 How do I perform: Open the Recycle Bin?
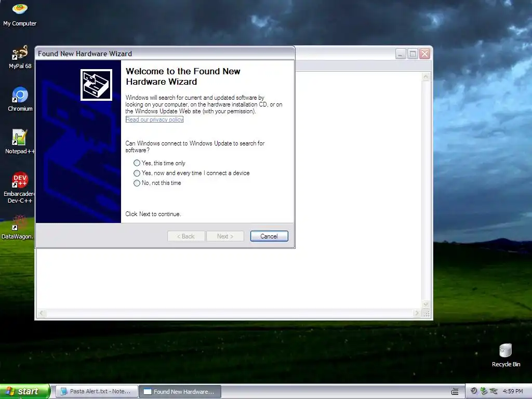point(506,355)
